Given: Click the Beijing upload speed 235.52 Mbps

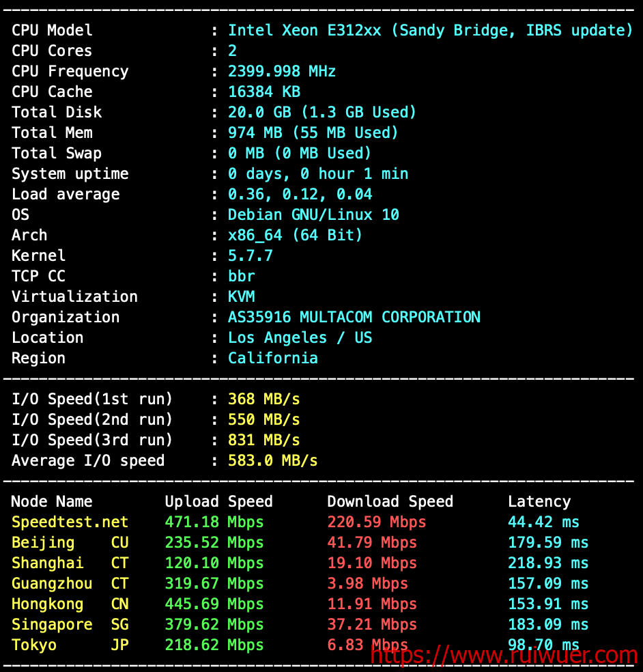Looking at the screenshot, I should 214,542.
